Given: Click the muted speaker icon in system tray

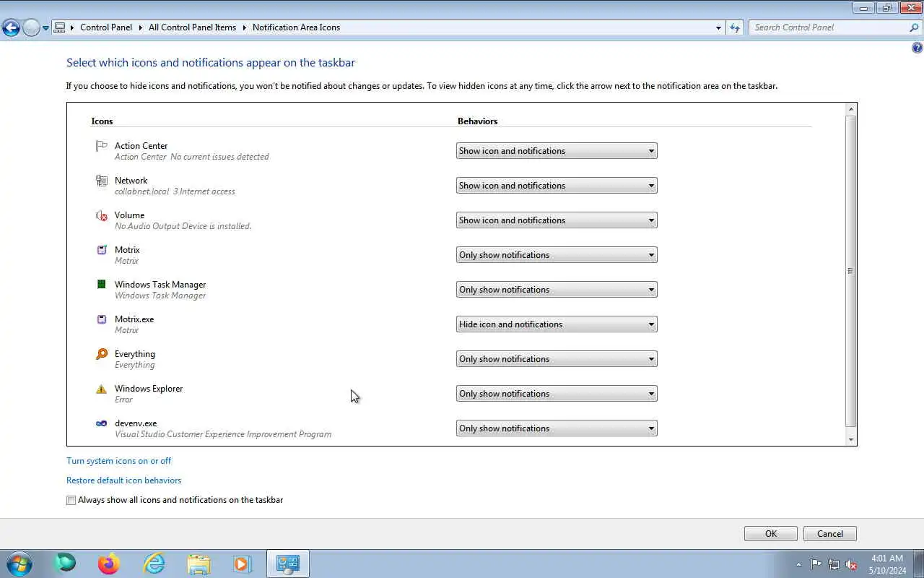Looking at the screenshot, I should click(x=852, y=564).
